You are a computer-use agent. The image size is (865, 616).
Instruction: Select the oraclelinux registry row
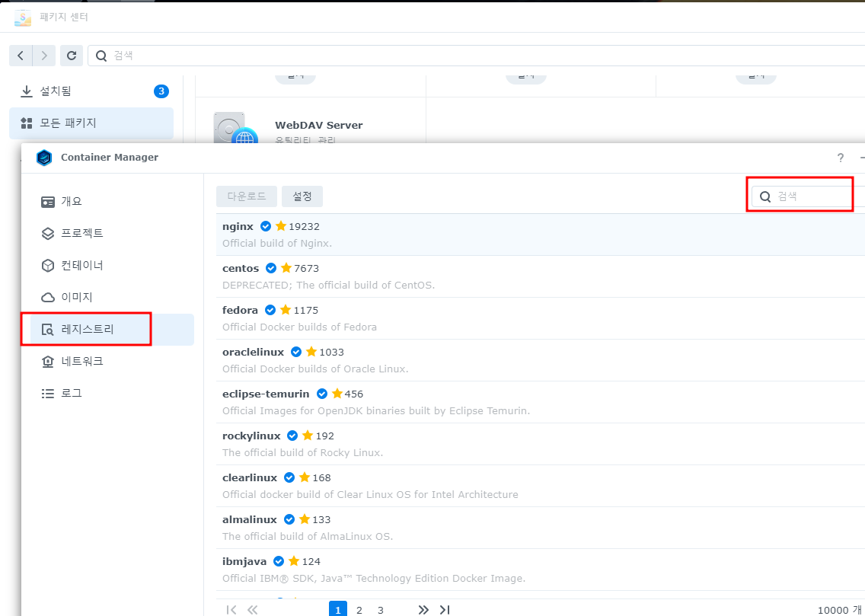(541, 360)
